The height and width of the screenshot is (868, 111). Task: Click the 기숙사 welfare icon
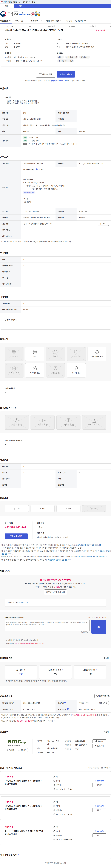pyautogui.click(x=35, y=354)
